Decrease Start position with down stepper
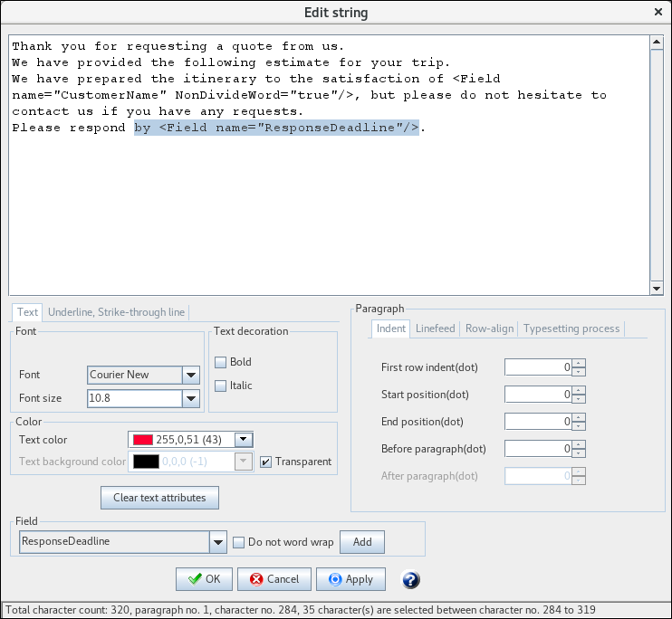Screen dimensions: 672x619 (x=579, y=399)
